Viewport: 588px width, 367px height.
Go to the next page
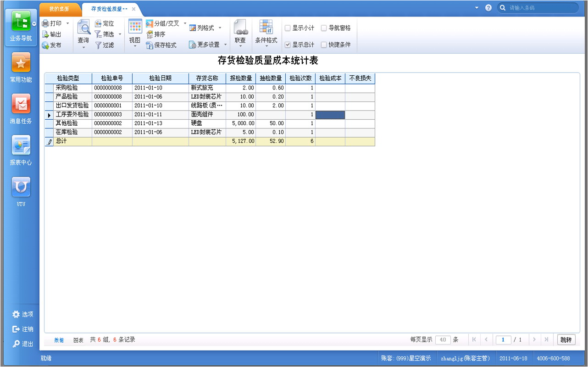(534, 340)
